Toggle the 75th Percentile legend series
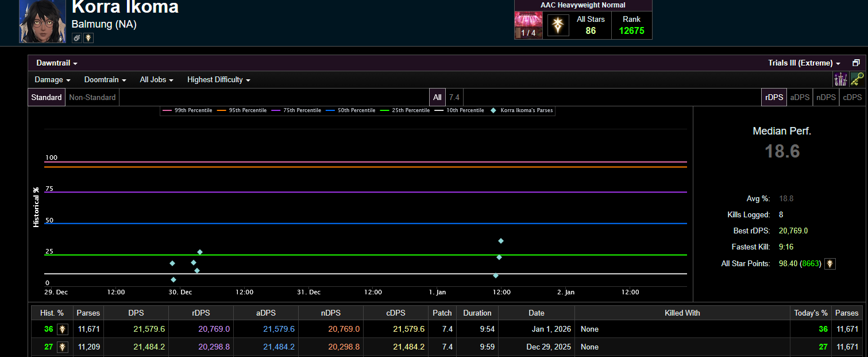This screenshot has width=868, height=357. point(296,110)
